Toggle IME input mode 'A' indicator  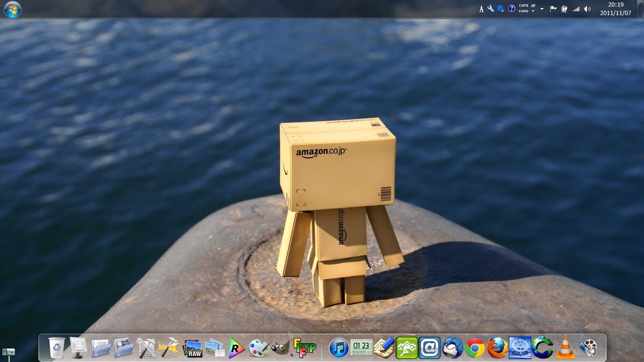481,9
